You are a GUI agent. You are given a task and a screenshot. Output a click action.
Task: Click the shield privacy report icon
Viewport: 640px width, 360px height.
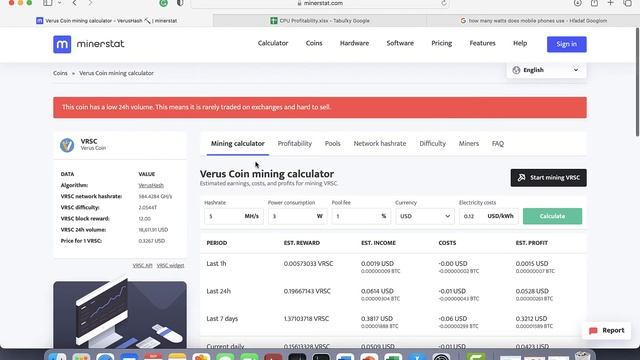[180, 3]
